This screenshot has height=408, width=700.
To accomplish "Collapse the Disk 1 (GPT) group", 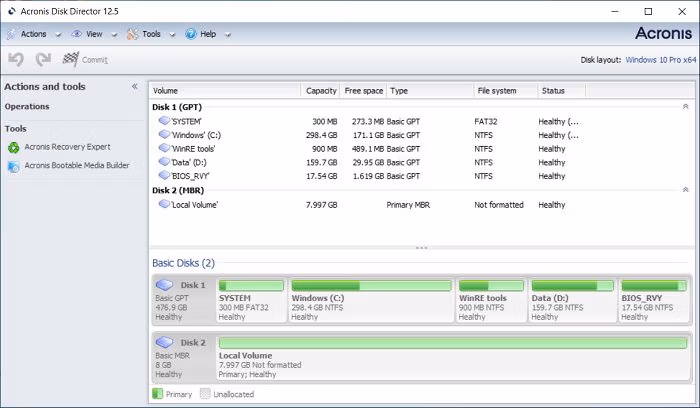I will click(x=686, y=107).
